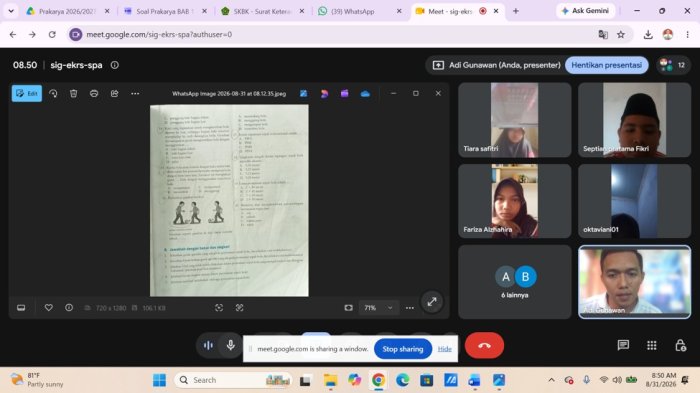Click the visual search icon below image

point(239,308)
